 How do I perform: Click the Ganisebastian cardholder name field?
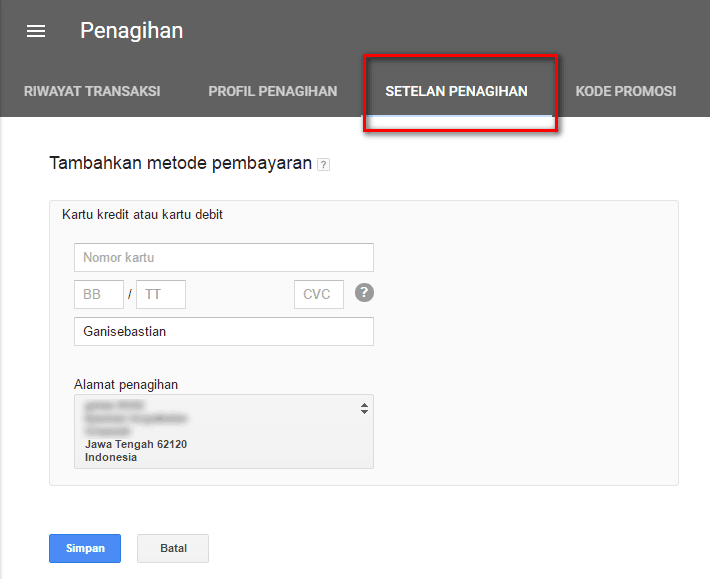click(x=224, y=331)
